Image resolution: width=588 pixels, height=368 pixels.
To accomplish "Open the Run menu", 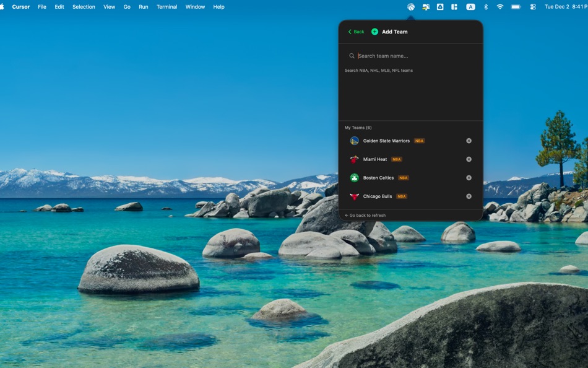I will click(143, 7).
